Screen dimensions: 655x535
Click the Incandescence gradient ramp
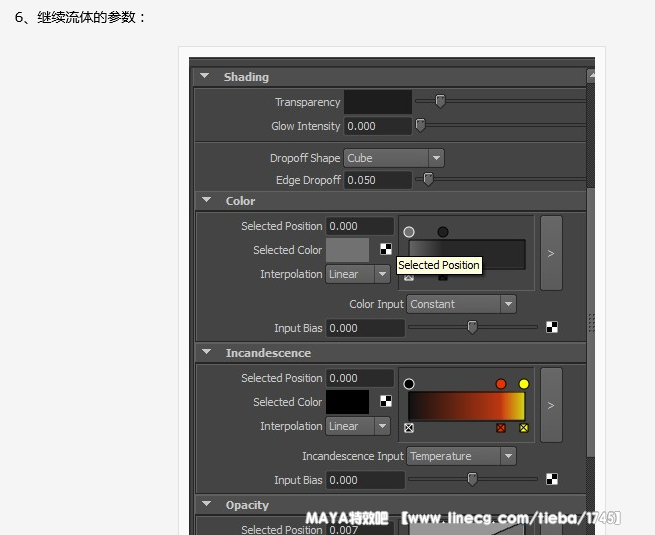click(x=467, y=406)
